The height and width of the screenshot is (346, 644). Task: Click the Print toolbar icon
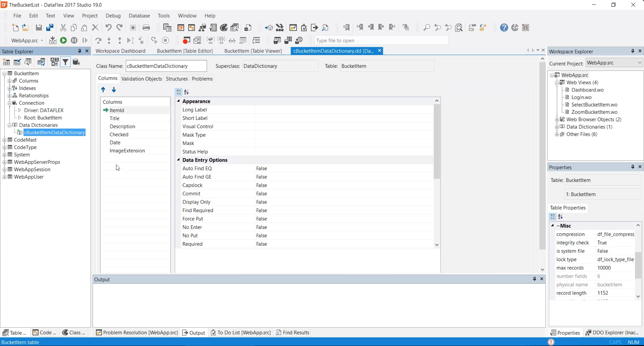tap(146, 27)
